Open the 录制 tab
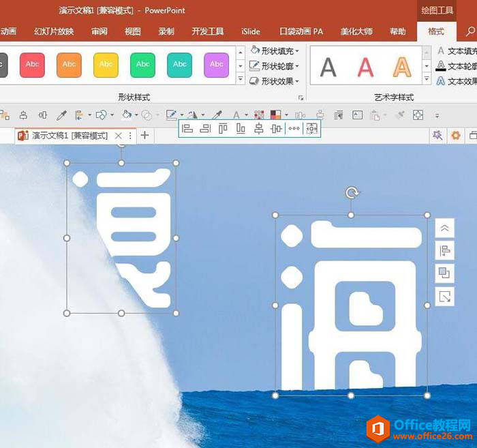Screen dimensions: 477x448 (x=166, y=31)
